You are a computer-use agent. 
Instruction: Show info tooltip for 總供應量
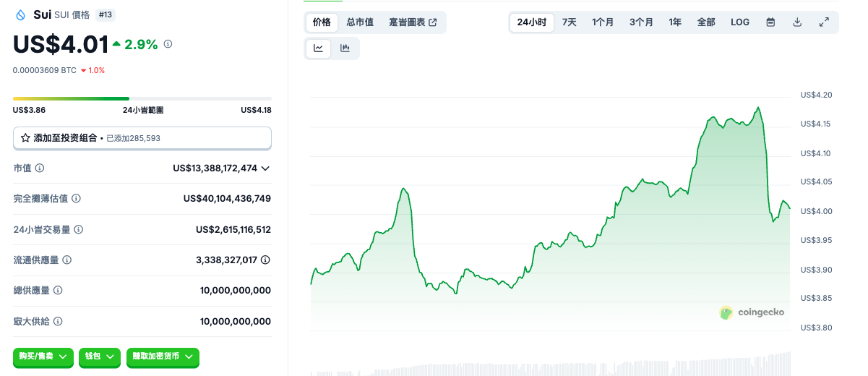pyautogui.click(x=58, y=290)
